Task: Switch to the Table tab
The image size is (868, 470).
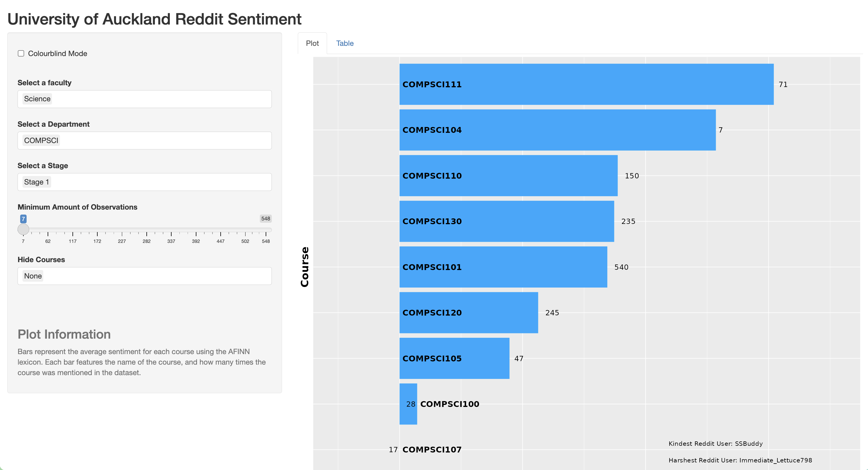Action: [344, 43]
